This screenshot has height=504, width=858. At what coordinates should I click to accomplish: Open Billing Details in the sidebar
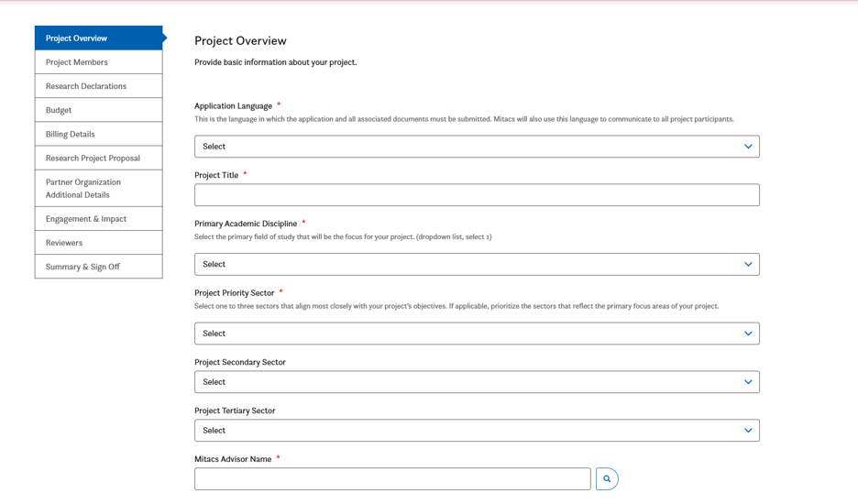click(x=99, y=134)
